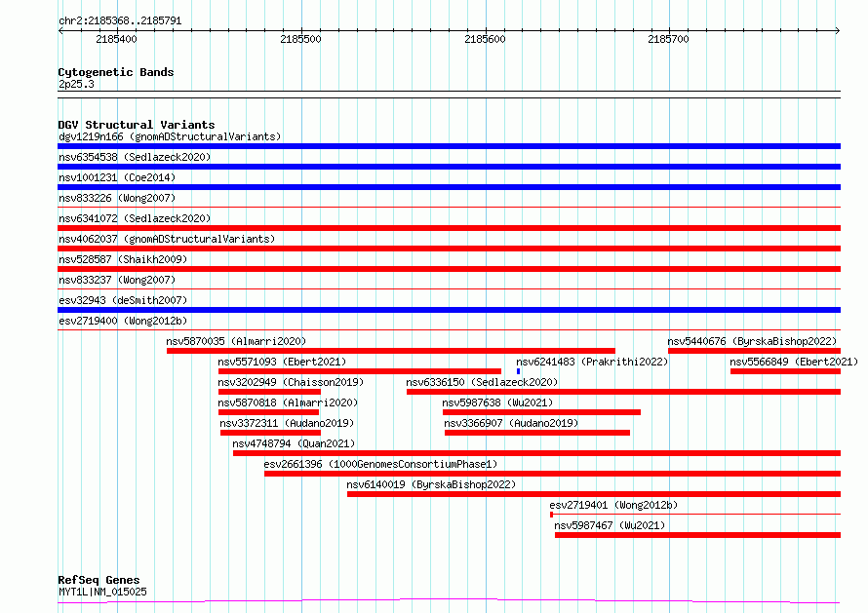868x613 pixels.
Task: Click the nsv6140019 (ByrskaBishop2022) label
Action: click(x=431, y=484)
